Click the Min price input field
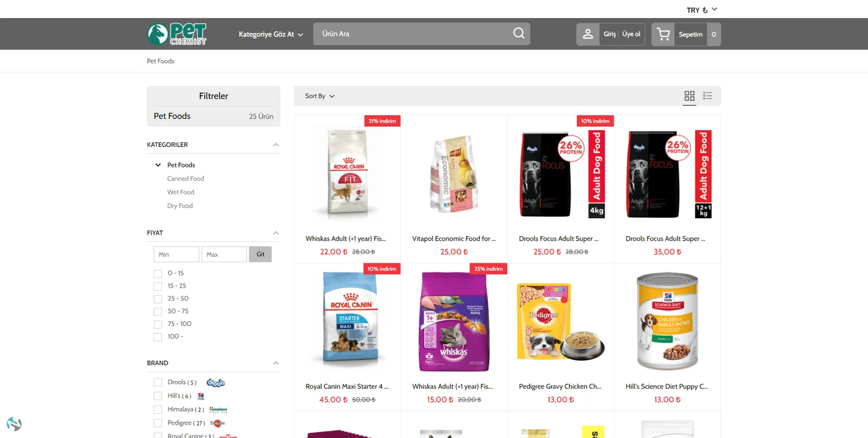The width and height of the screenshot is (868, 438). tap(176, 255)
